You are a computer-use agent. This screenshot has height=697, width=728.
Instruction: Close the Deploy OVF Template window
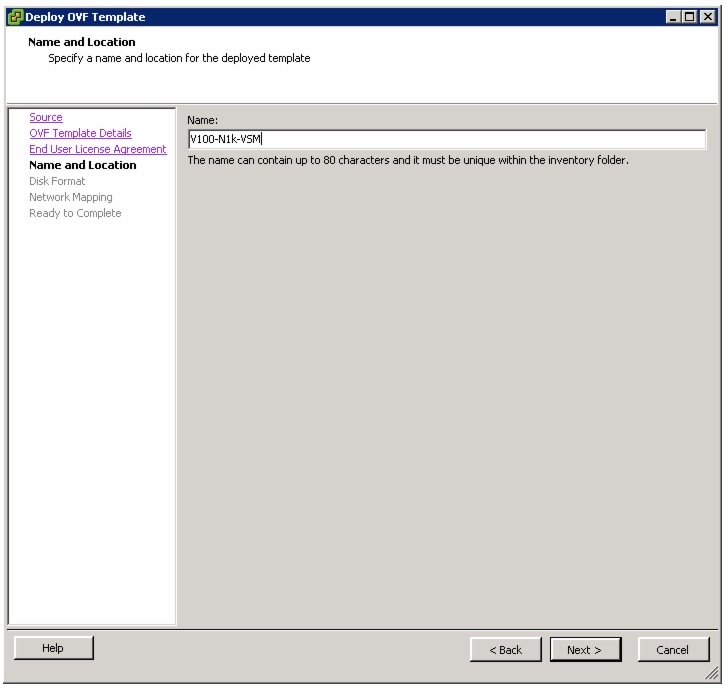708,17
